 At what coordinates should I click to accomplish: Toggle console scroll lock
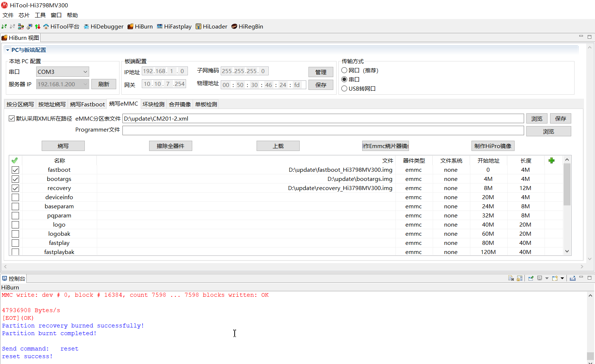point(519,278)
